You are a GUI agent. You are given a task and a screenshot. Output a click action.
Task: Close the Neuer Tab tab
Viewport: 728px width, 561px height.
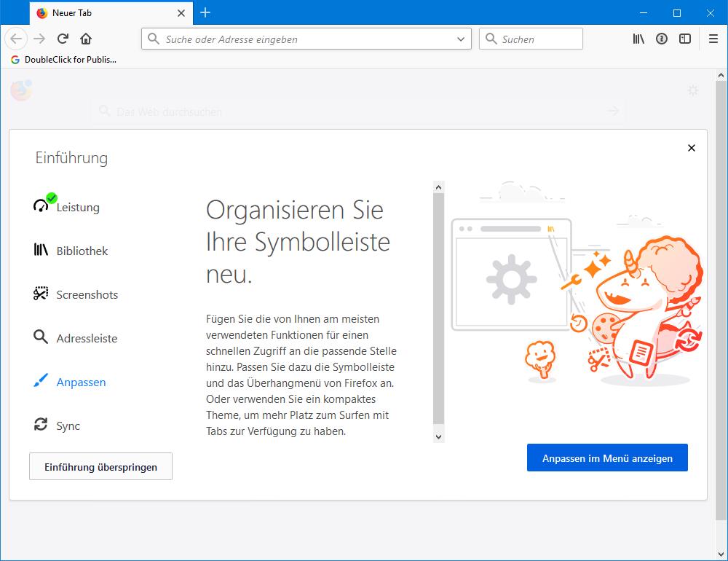(181, 13)
